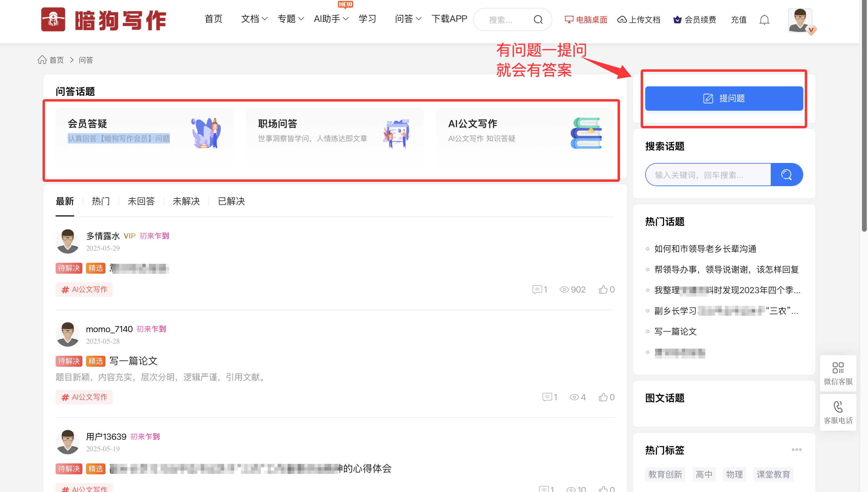Image resolution: width=868 pixels, height=492 pixels.
Task: Click username 用户13639
Action: [x=106, y=437]
